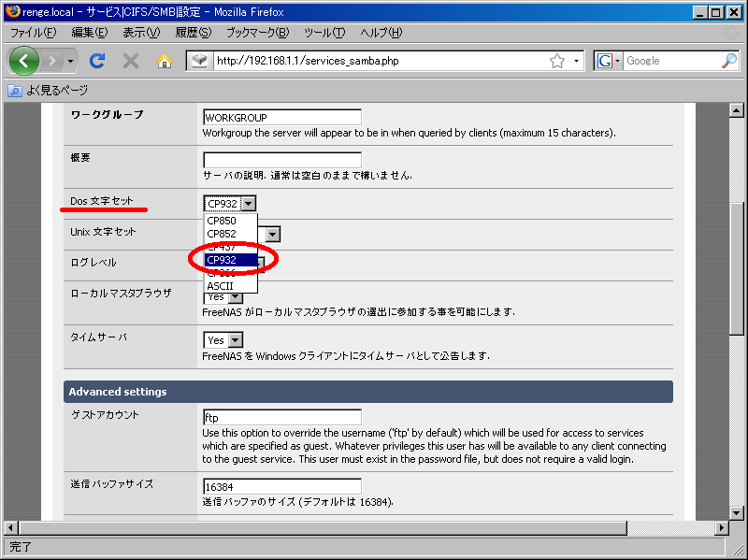
Task: Bookmark this page with the star icon
Action: click(557, 61)
